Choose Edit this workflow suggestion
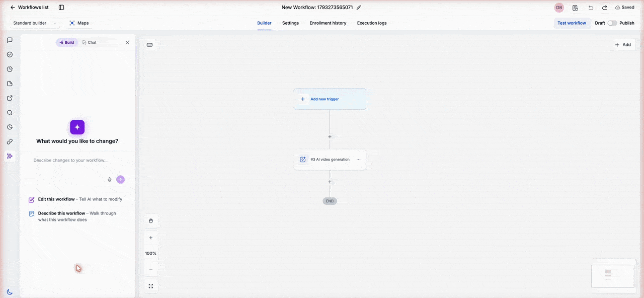Screen dimensions: 644x298 (x=75, y=199)
